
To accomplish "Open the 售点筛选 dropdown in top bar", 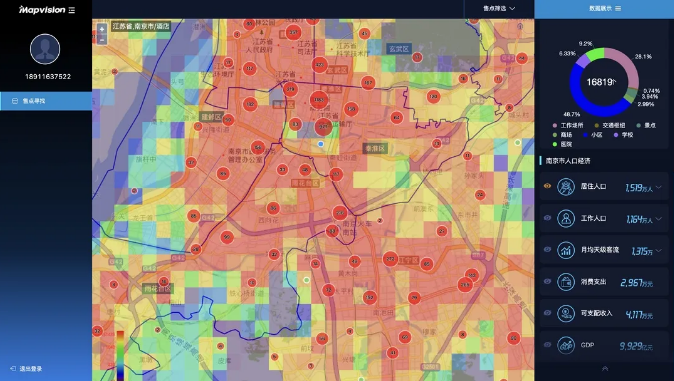I will 499,9.
